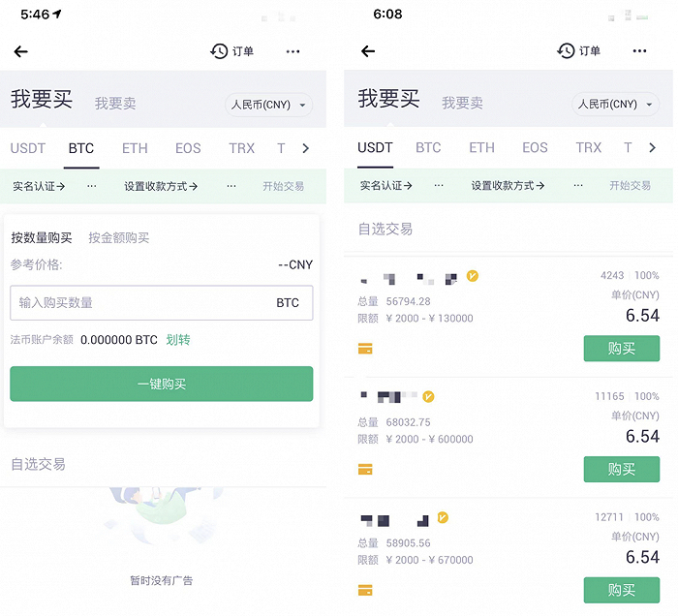Tap 购买 for merchant with 56794.28 total
The height and width of the screenshot is (616, 678).
(622, 349)
